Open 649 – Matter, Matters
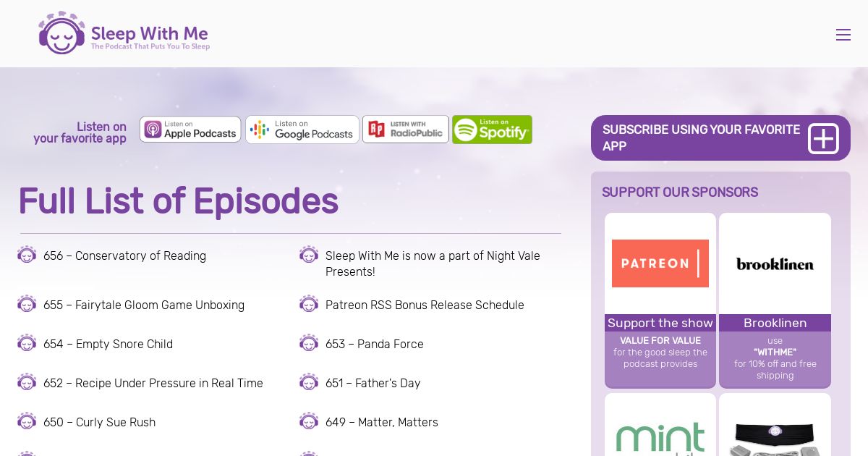The width and height of the screenshot is (868, 456). (382, 422)
